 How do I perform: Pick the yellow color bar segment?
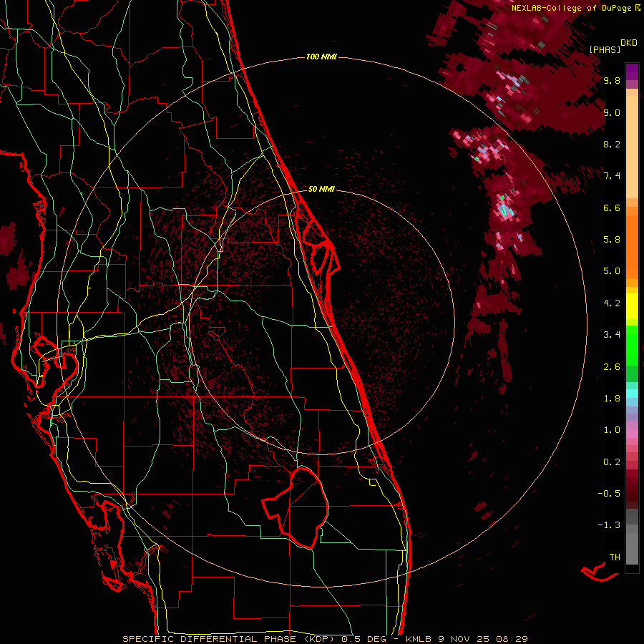632,306
